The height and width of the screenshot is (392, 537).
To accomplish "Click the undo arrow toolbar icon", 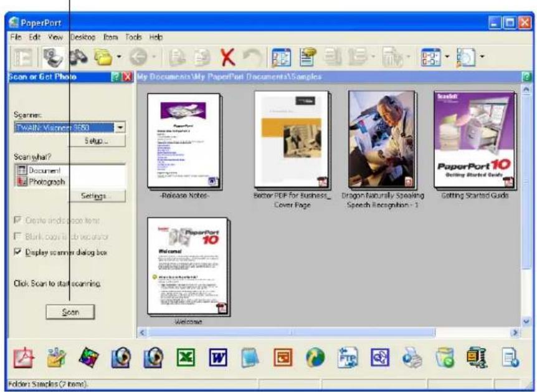I will (252, 57).
